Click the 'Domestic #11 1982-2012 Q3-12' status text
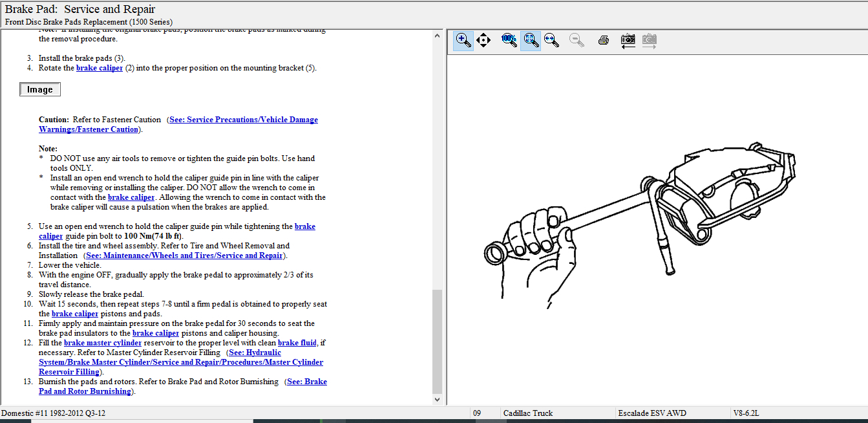The image size is (868, 423). 53,413
